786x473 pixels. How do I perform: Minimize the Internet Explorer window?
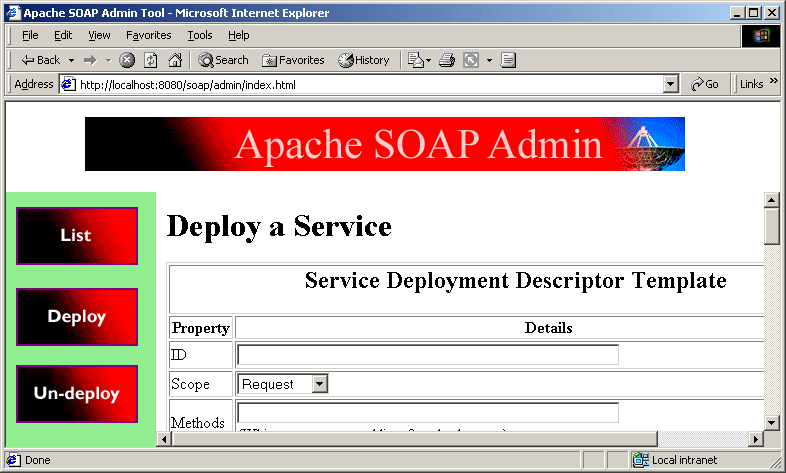[736, 13]
